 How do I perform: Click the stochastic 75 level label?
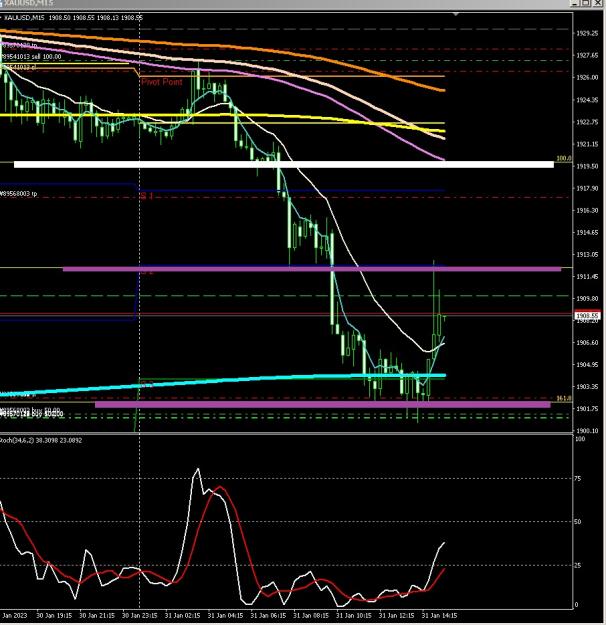[578, 479]
